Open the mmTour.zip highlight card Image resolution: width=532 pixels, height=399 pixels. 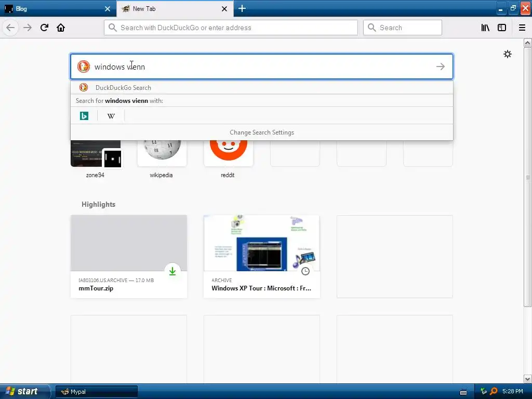[x=129, y=257]
